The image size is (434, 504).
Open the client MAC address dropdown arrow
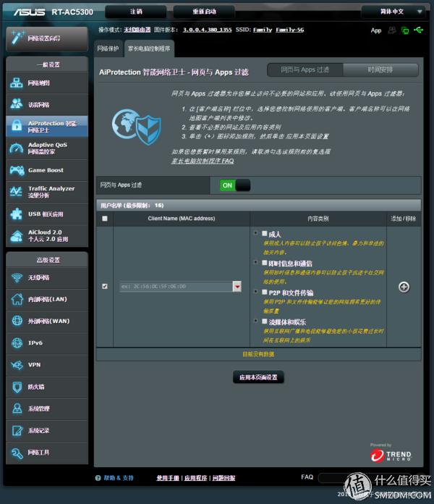click(x=237, y=286)
